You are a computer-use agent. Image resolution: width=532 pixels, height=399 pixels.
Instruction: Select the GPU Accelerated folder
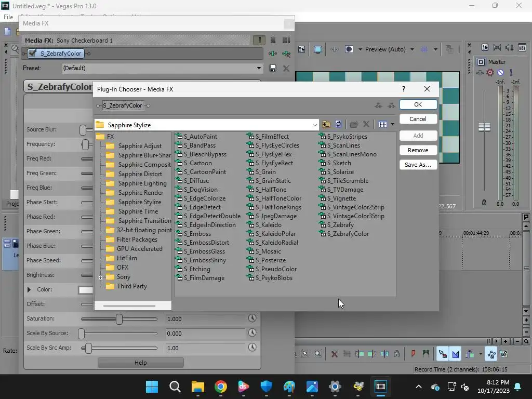[x=139, y=249]
